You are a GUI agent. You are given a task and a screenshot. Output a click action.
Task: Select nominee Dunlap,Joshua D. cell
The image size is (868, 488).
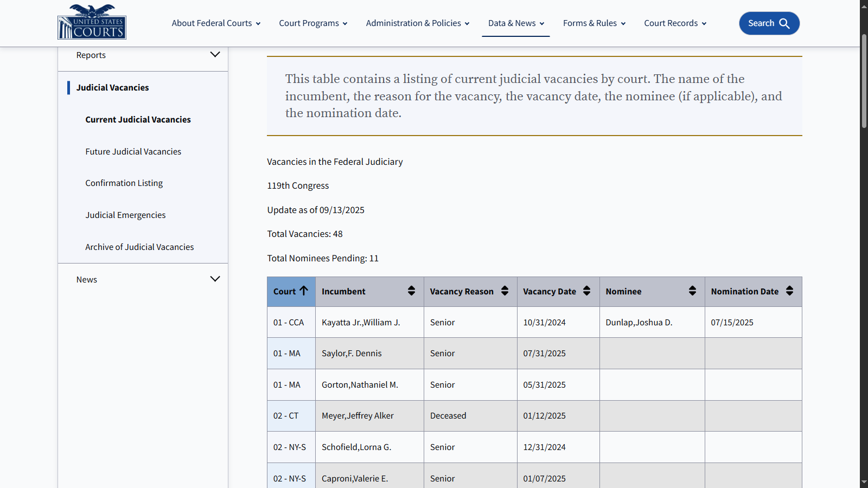(652, 323)
